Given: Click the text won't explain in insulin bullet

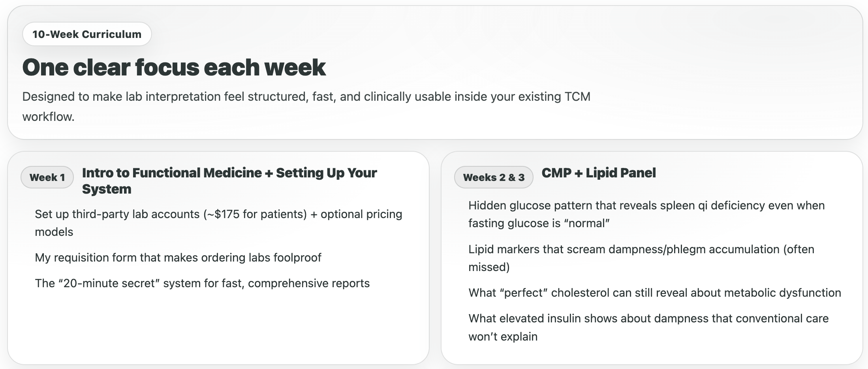Looking at the screenshot, I should (x=503, y=337).
